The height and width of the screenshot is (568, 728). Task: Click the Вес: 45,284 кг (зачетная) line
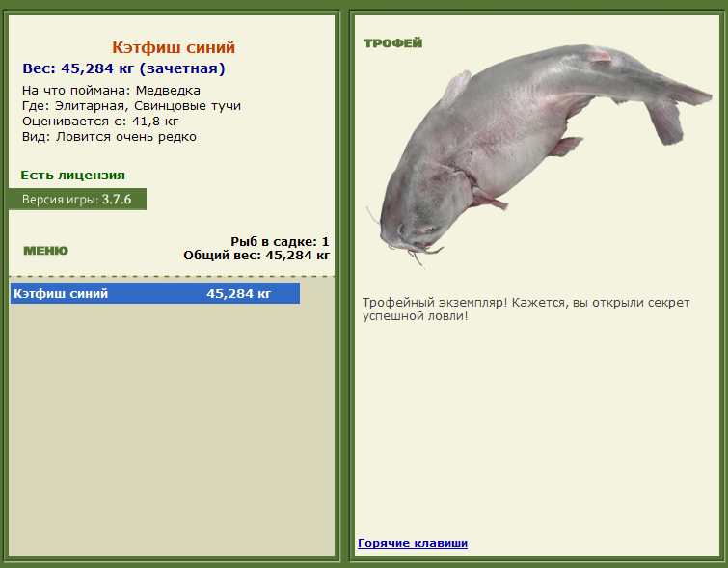pyautogui.click(x=124, y=68)
